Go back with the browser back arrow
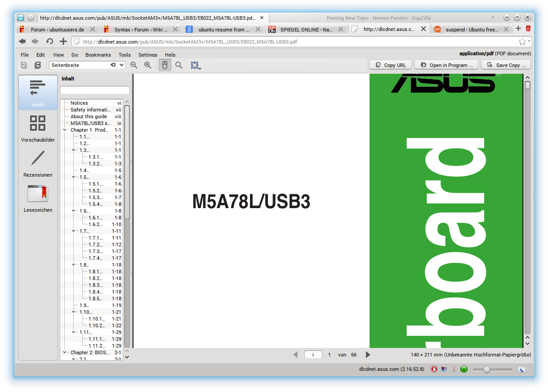548x392 pixels. tap(22, 42)
